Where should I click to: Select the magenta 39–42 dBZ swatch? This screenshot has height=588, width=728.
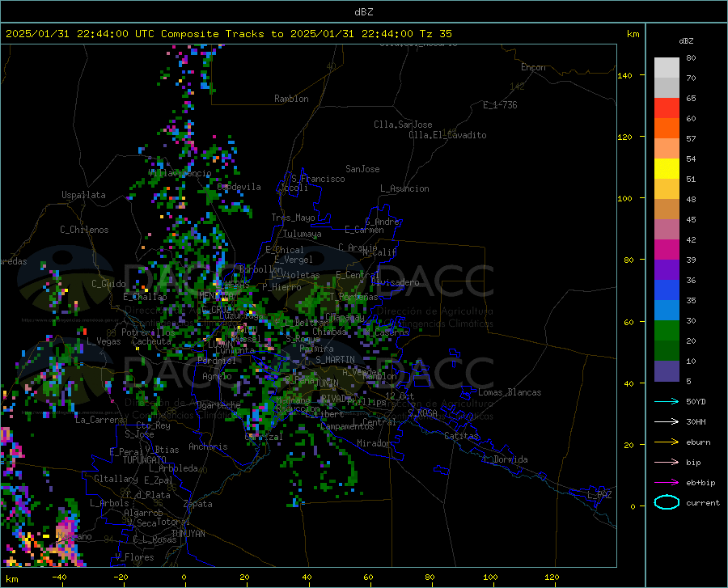click(667, 250)
